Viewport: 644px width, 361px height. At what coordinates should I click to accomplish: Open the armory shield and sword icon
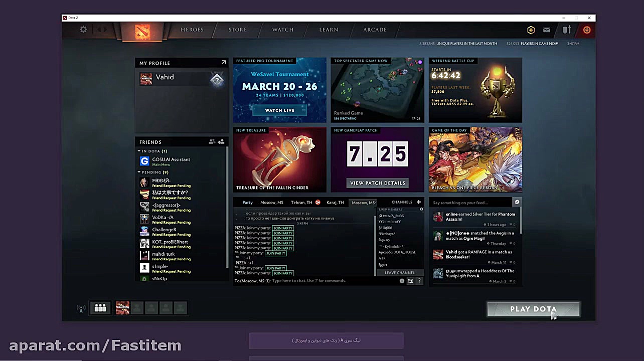(x=567, y=30)
